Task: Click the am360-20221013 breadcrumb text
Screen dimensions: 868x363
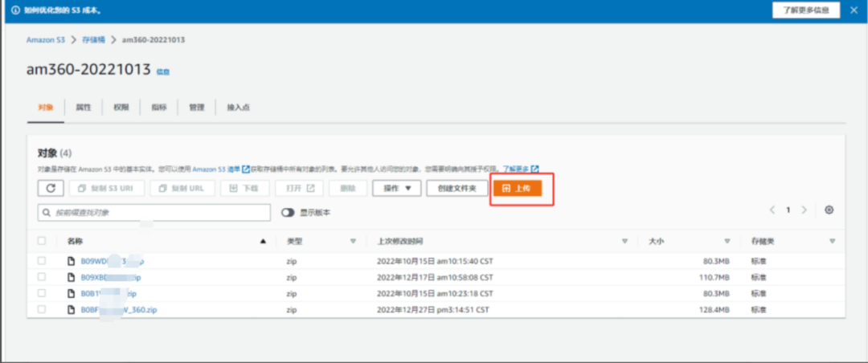Action: 154,40
